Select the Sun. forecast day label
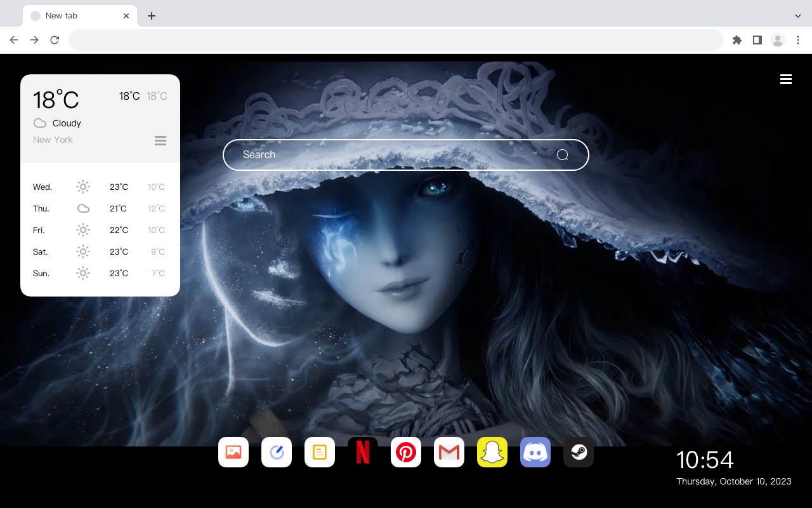The width and height of the screenshot is (812, 508). coord(41,274)
